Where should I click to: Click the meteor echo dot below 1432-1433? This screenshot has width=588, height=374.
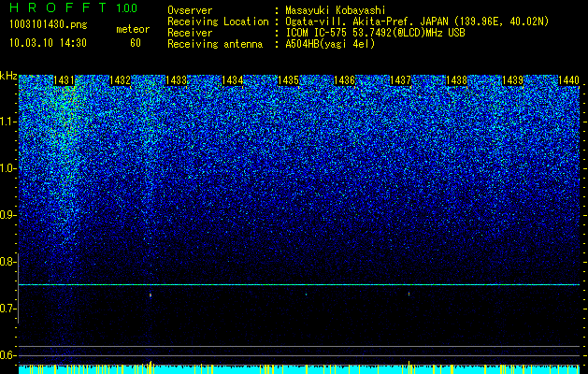tap(151, 295)
